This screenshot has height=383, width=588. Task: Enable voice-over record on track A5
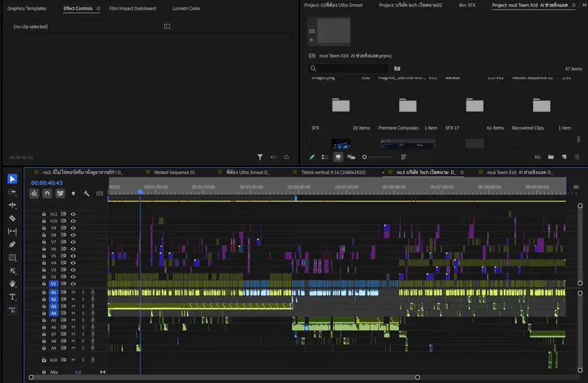[x=93, y=320]
